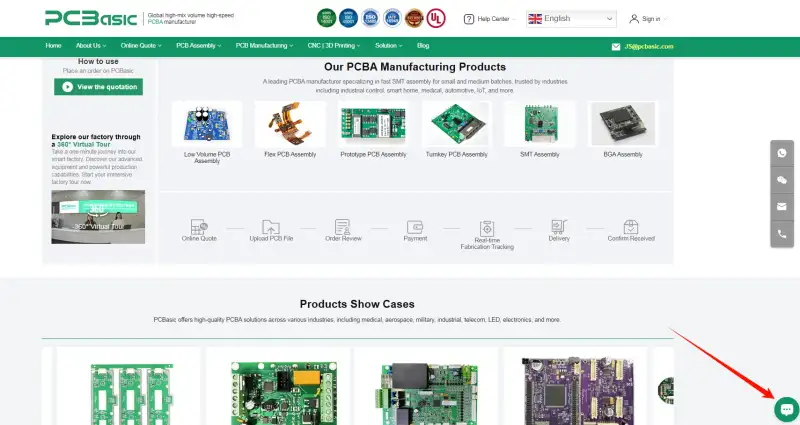Viewport: 800px width, 425px height.
Task: Click the Online Quote step icon
Action: pos(199,227)
